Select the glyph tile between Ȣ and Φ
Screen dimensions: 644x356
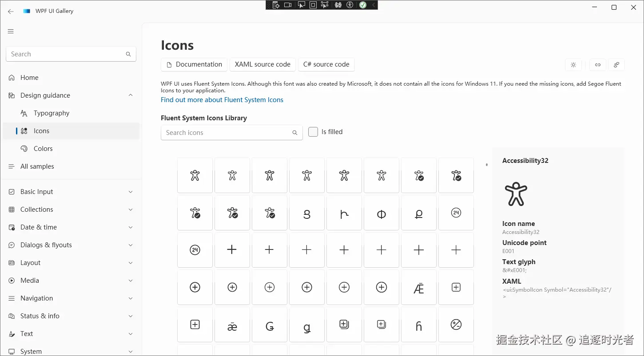(344, 213)
